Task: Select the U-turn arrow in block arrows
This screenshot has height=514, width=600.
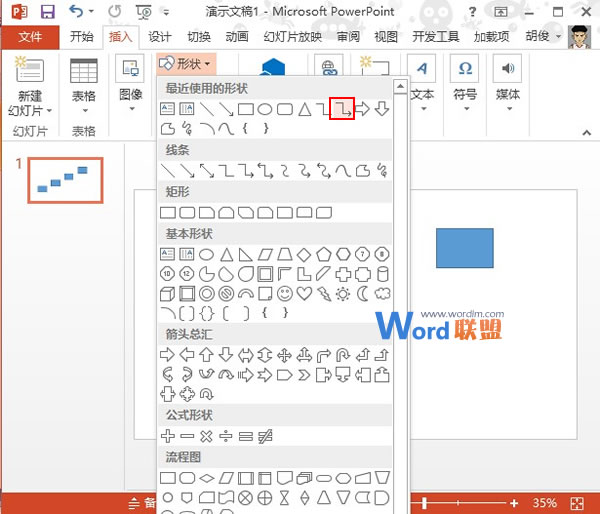Action: pos(343,355)
